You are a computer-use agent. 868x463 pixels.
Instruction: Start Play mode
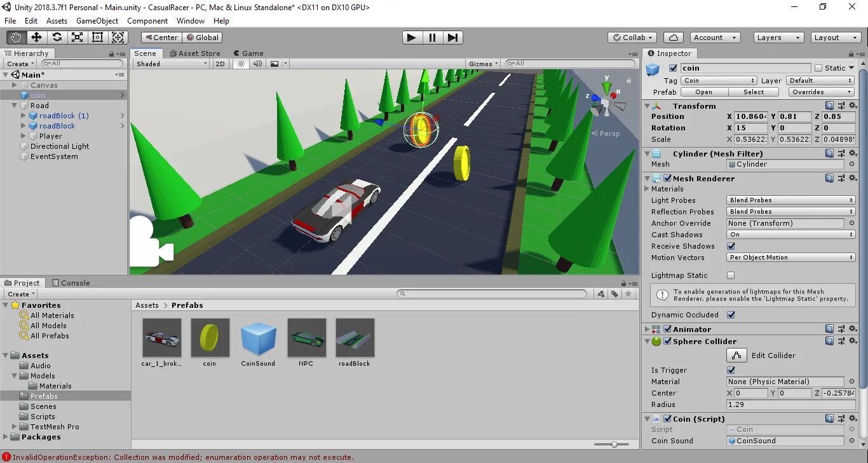pos(412,38)
